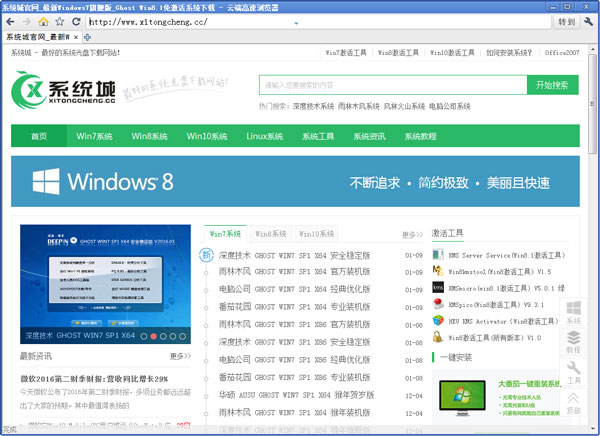The image size is (600, 436).
Task: Open 雨林木风 GHOST WIN7 SP1 X64 官方装机版
Action: tap(294, 272)
